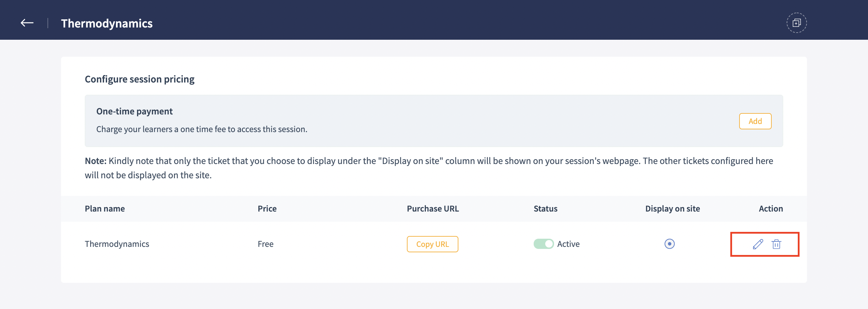This screenshot has height=309, width=868.
Task: Click the Purchase URL column header
Action: (433, 208)
